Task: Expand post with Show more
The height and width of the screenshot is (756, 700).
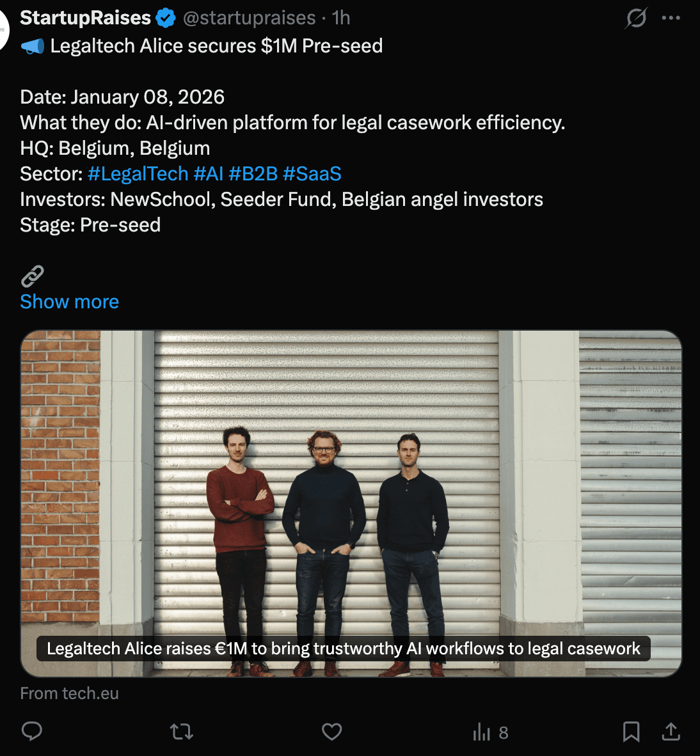Action: [x=70, y=302]
